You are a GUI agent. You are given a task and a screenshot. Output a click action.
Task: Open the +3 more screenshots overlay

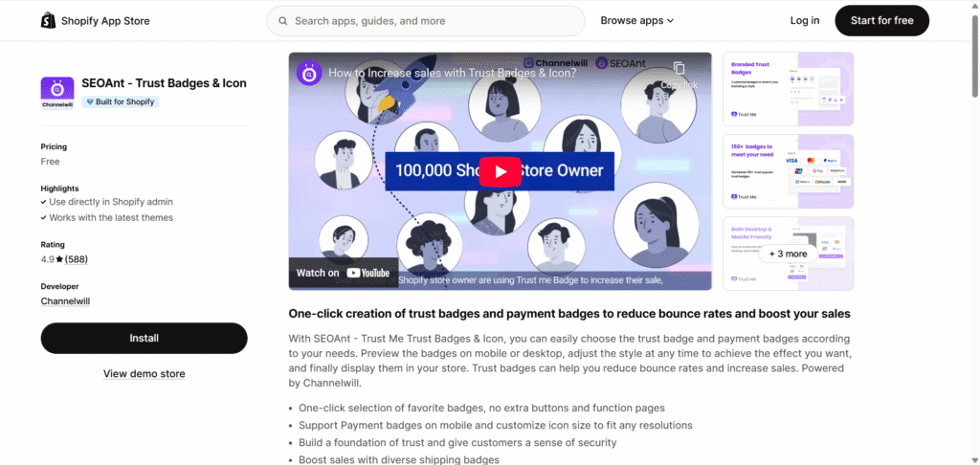point(789,254)
